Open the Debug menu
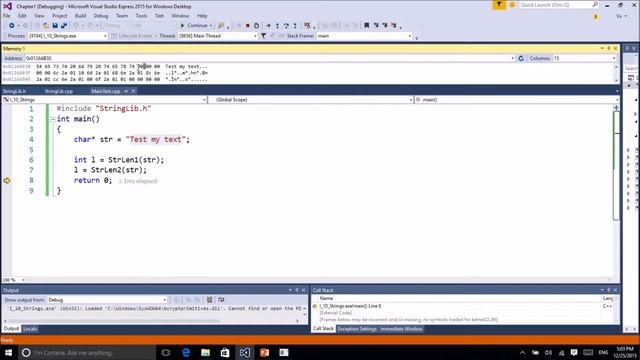The height and width of the screenshot is (360, 640). coord(101,16)
